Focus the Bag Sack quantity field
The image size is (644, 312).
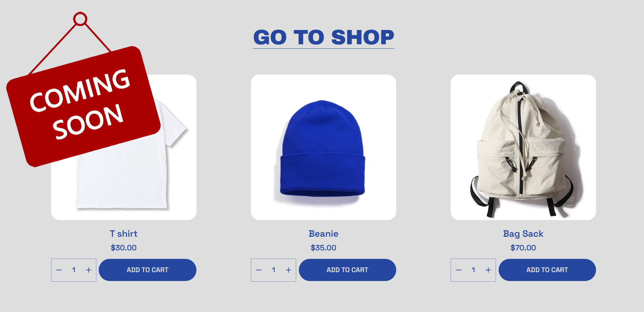[x=473, y=270]
